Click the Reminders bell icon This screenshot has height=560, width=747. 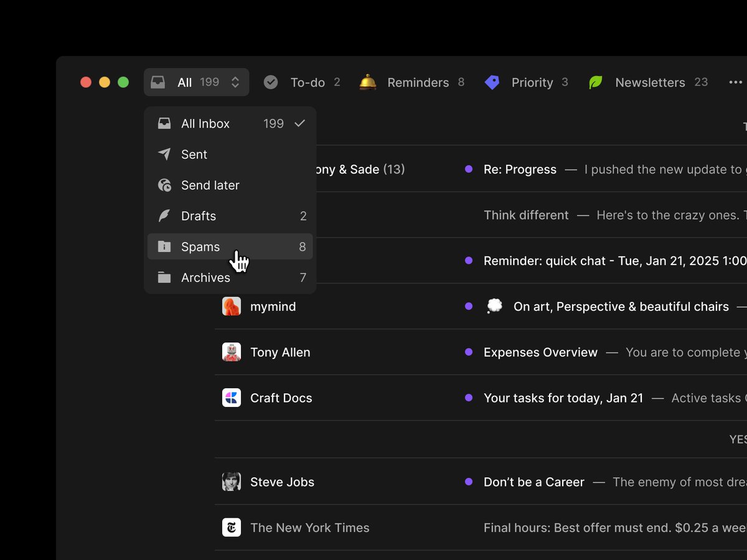point(368,82)
